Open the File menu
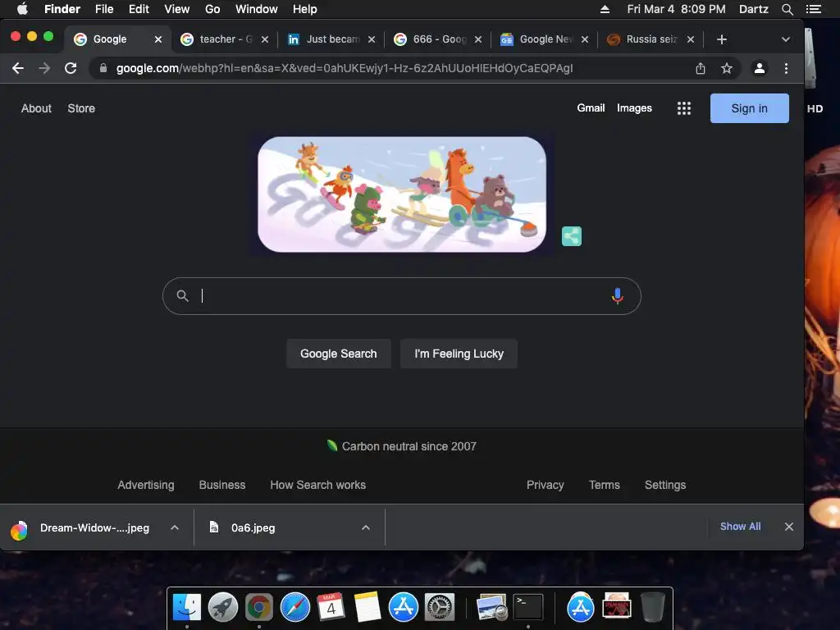 [x=104, y=9]
